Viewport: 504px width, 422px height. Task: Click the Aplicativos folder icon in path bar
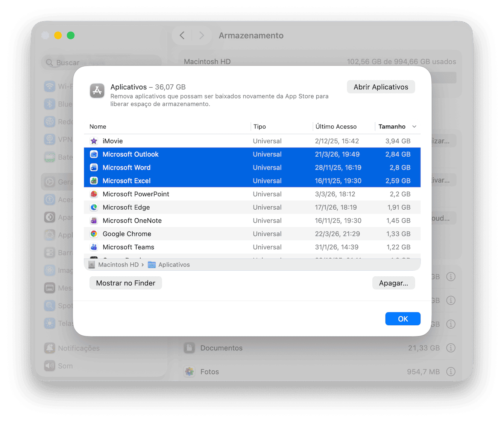click(x=152, y=265)
